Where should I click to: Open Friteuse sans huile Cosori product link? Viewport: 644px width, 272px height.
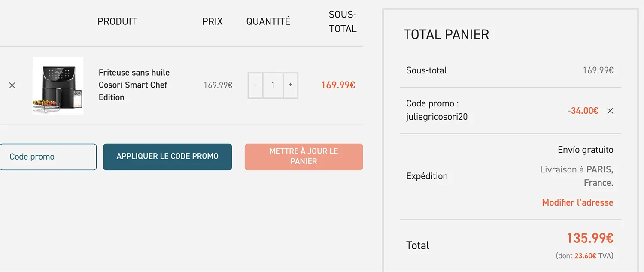[134, 85]
